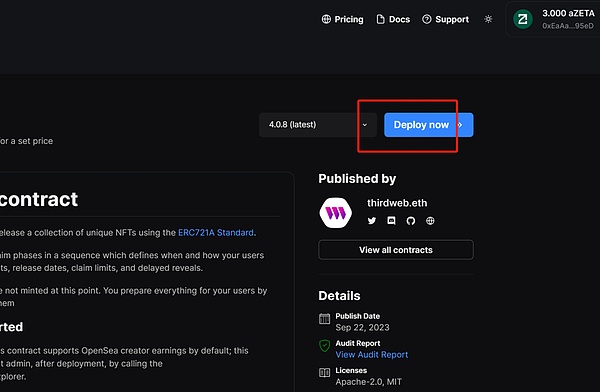The image size is (600, 392).
Task: Click the thirdweb.eth publisher logo
Action: pyautogui.click(x=336, y=212)
